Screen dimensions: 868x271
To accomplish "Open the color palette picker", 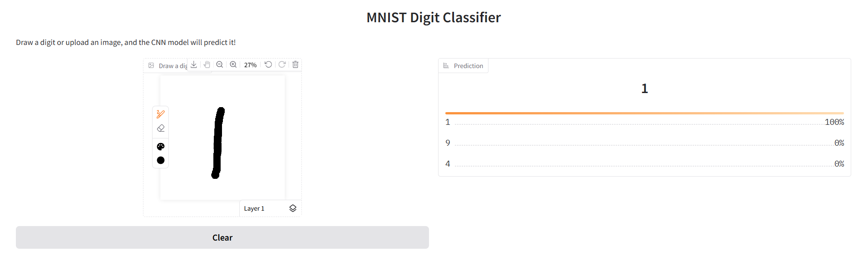I will (x=161, y=147).
